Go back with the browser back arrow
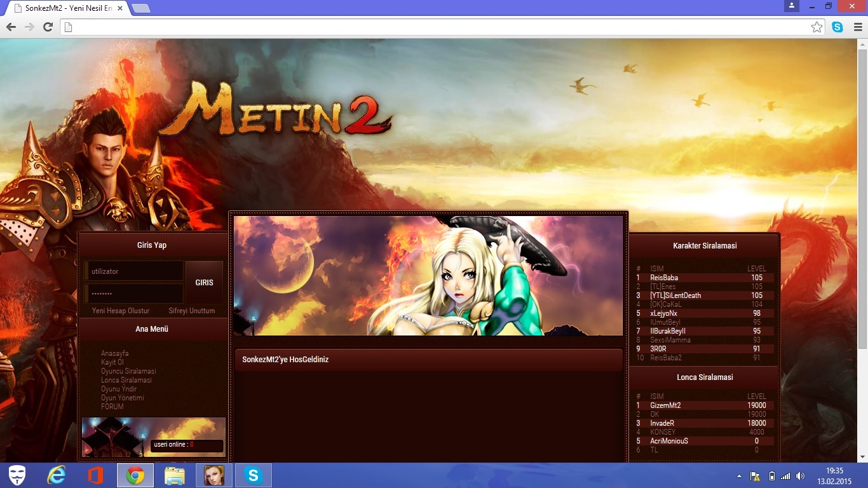 [11, 27]
